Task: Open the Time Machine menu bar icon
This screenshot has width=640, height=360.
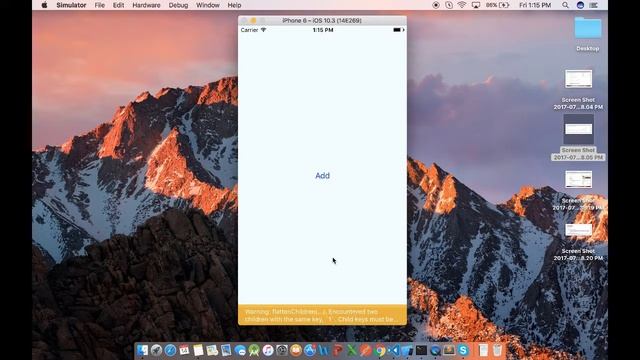Action: tap(449, 5)
